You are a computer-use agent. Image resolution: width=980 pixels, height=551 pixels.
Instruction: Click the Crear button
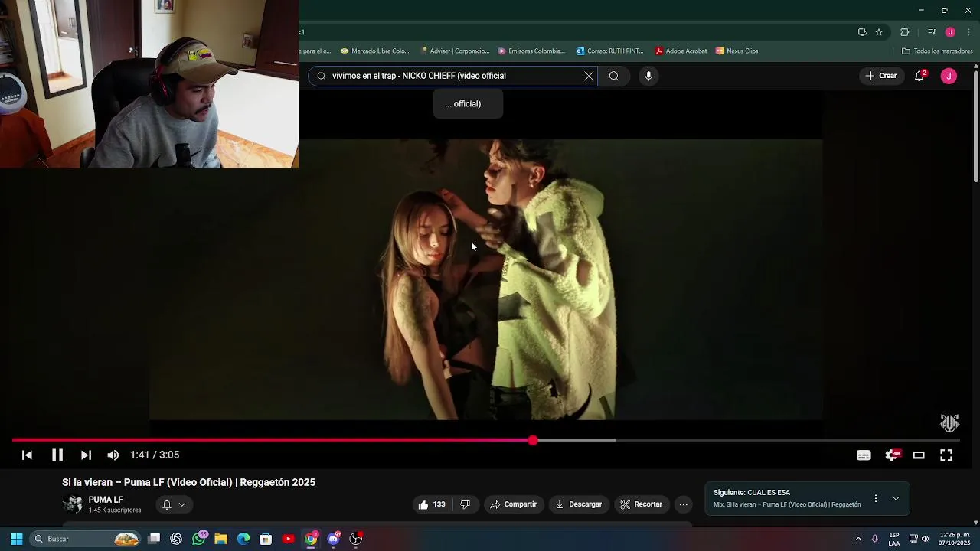[881, 76]
